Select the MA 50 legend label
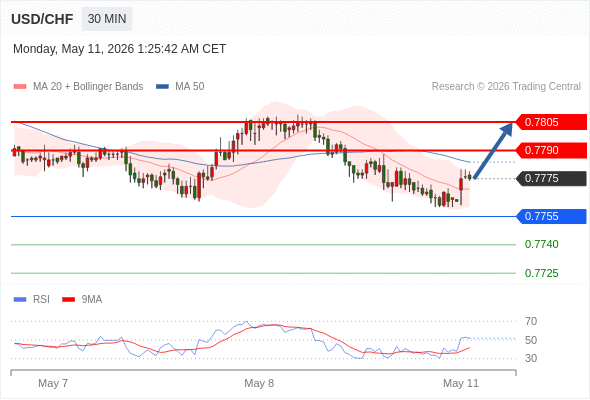Image resolution: width=590 pixels, height=400 pixels. coord(190,87)
